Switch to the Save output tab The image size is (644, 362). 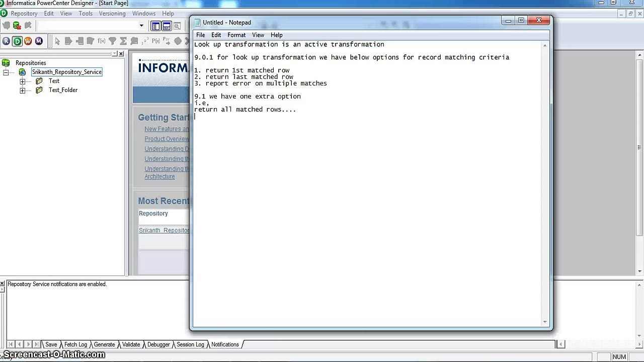pos(51,344)
